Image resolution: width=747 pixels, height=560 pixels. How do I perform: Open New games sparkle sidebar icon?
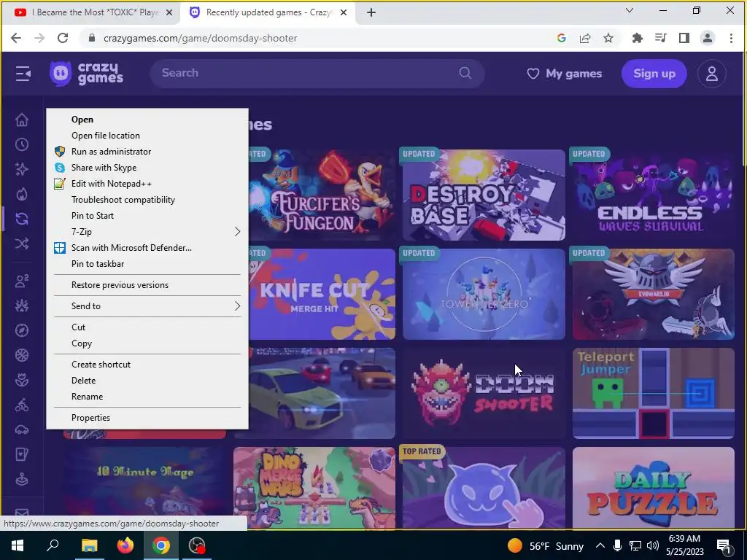coord(22,169)
